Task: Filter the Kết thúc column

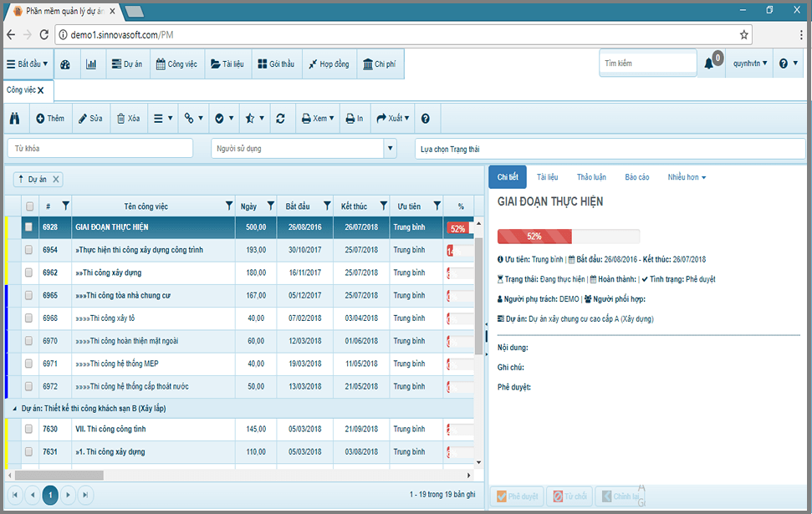Action: [x=383, y=206]
